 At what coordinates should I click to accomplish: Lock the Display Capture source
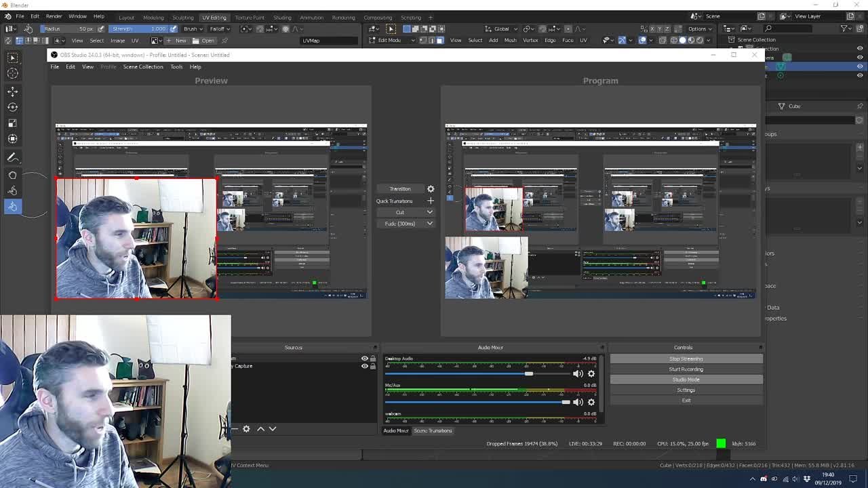[372, 366]
